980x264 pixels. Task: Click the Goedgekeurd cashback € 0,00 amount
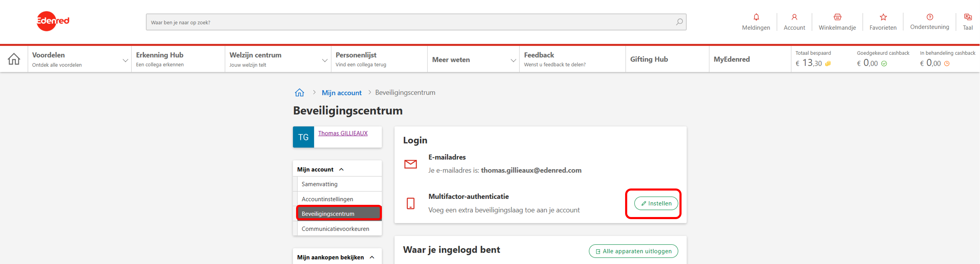click(867, 63)
